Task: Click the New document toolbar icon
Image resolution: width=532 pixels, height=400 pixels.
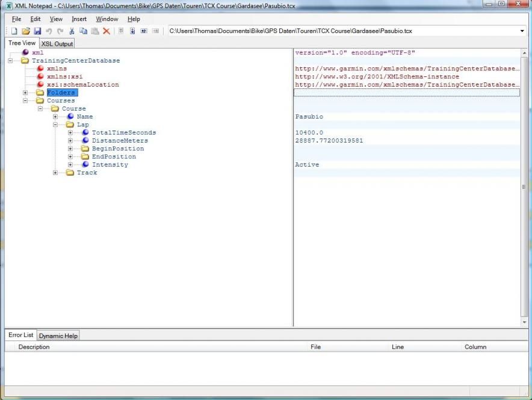Action: 14,31
